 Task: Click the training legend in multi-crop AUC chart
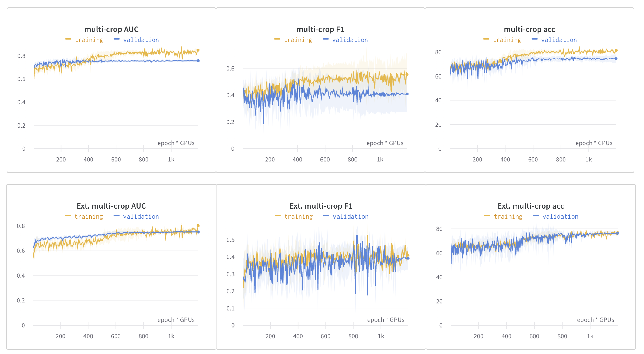click(x=84, y=40)
